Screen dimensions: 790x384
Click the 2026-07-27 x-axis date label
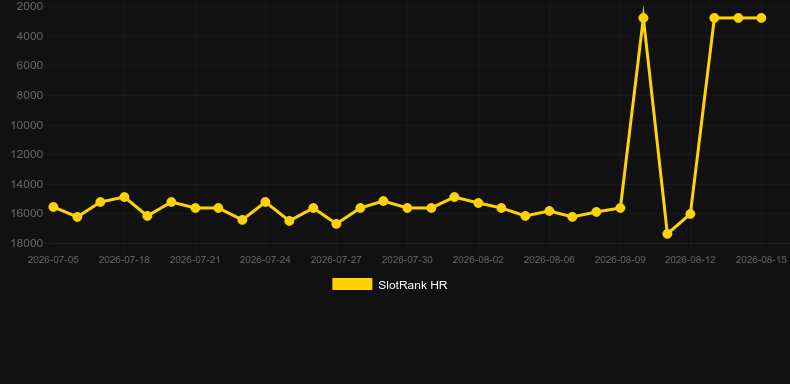(336, 260)
